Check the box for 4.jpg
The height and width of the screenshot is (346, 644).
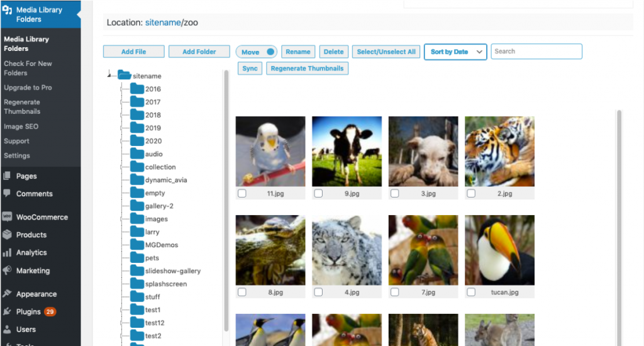point(318,292)
